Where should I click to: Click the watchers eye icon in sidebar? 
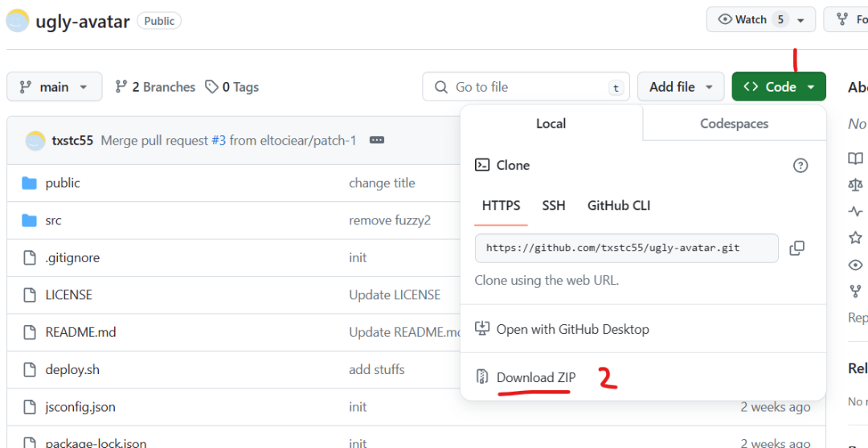point(855,265)
